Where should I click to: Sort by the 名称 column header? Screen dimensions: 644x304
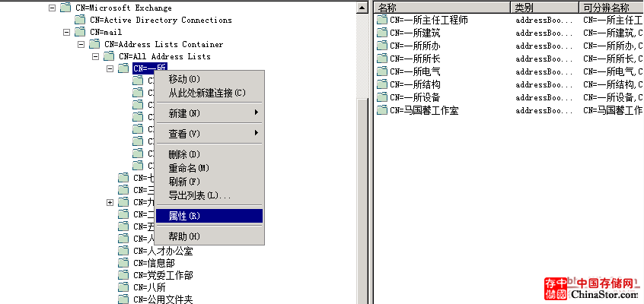tap(442, 8)
